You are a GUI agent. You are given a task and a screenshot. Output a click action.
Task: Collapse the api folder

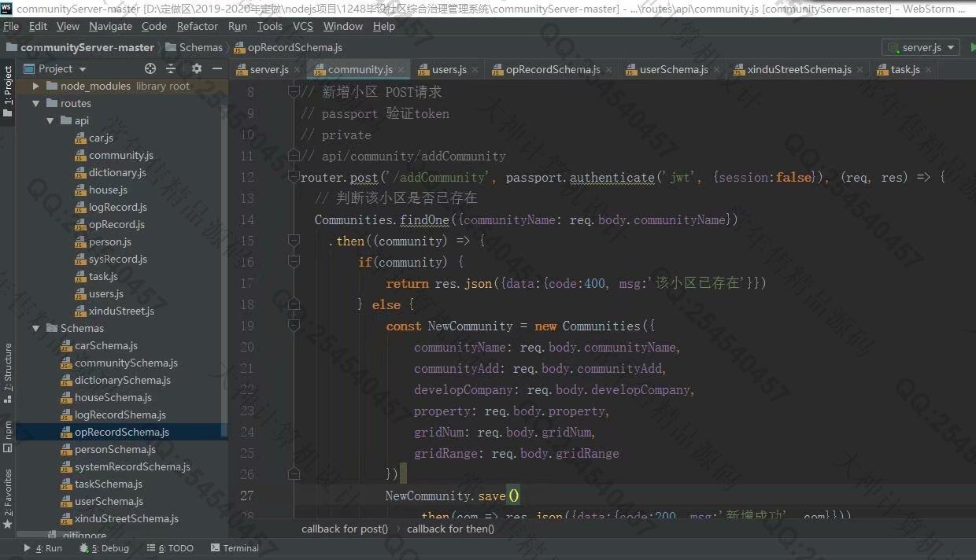(50, 121)
